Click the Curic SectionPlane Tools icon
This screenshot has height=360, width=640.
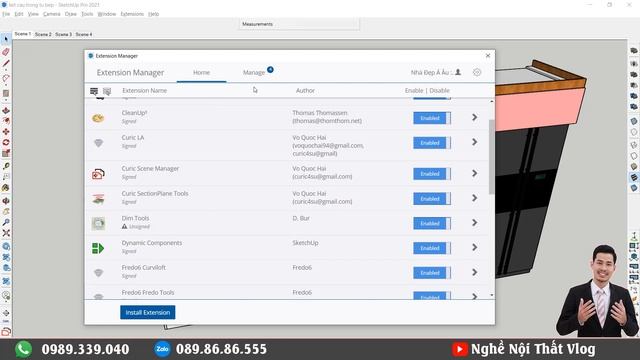coord(98,199)
